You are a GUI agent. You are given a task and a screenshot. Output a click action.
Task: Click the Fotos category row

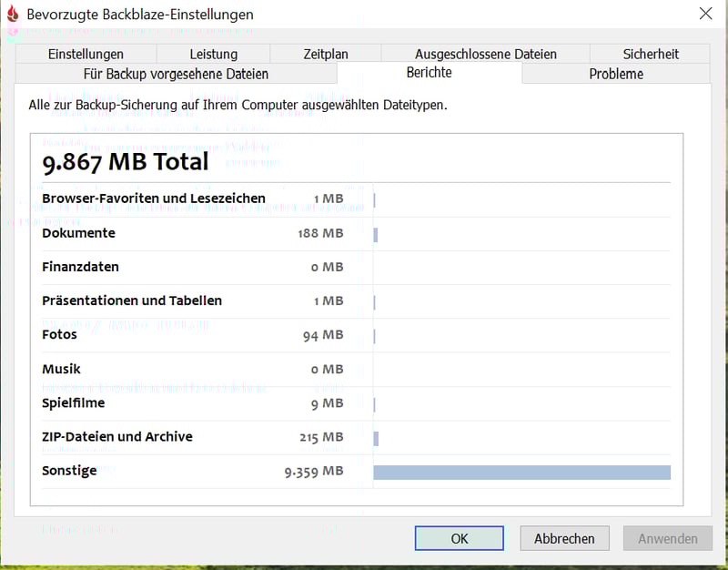click(60, 335)
